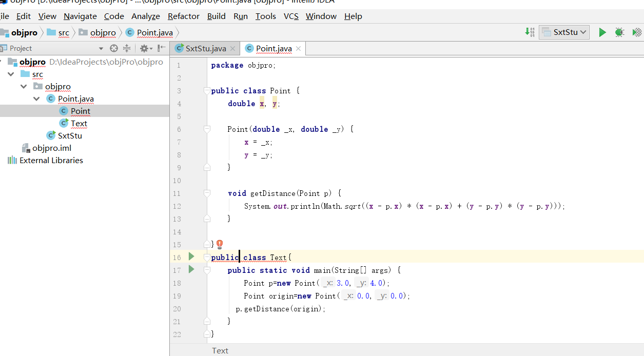644x356 pixels.
Task: Open the Project view type dropdown
Action: (x=101, y=48)
